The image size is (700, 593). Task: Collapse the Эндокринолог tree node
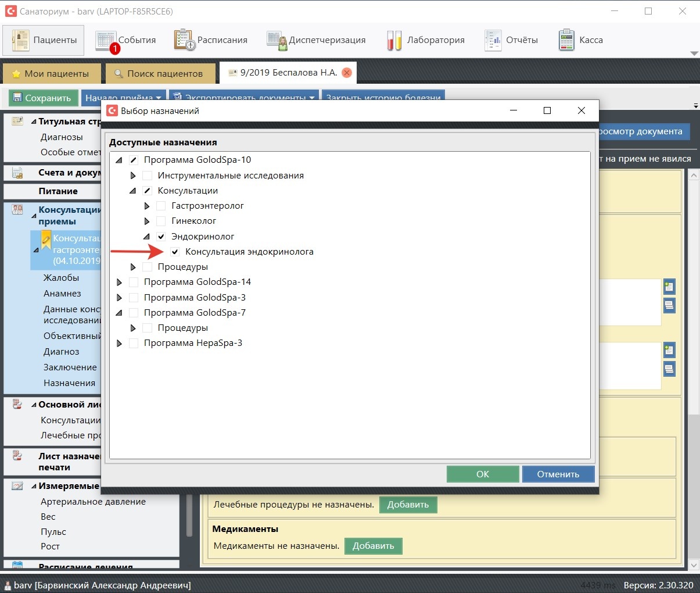146,237
